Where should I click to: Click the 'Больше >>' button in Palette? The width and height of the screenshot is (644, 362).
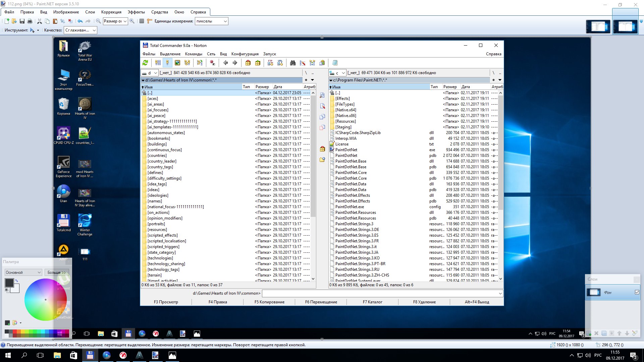pos(57,273)
